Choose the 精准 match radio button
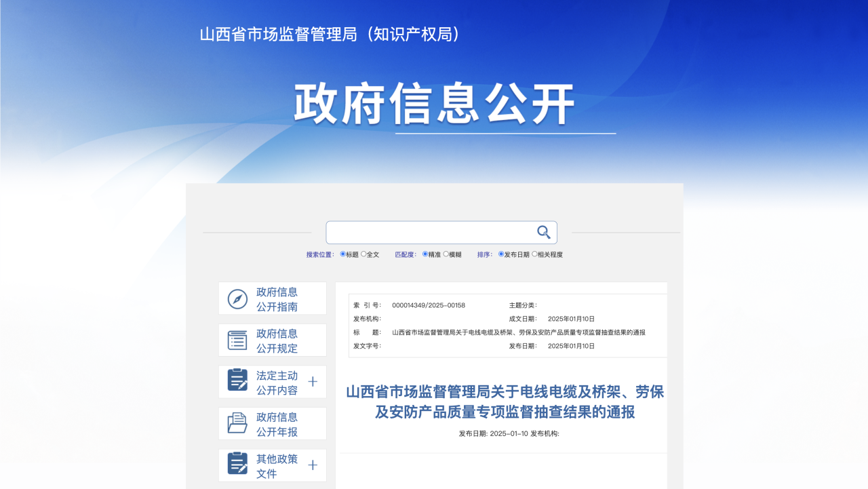The width and height of the screenshot is (868, 489). [x=425, y=254]
